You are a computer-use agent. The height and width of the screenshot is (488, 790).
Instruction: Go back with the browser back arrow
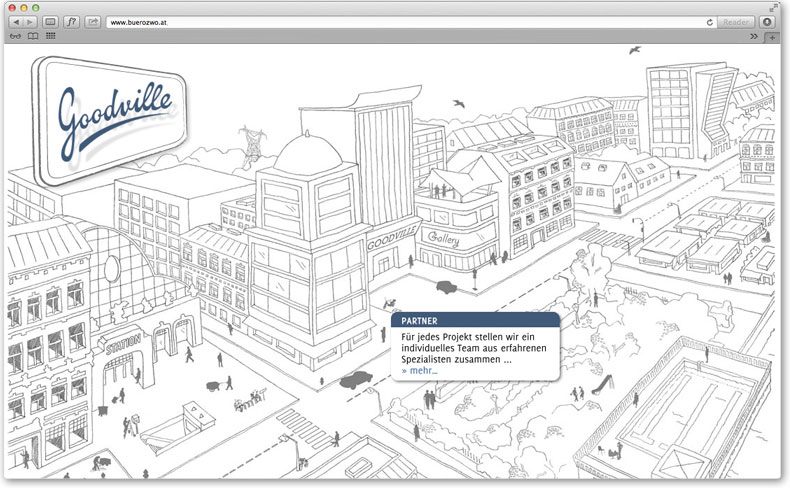(x=16, y=22)
